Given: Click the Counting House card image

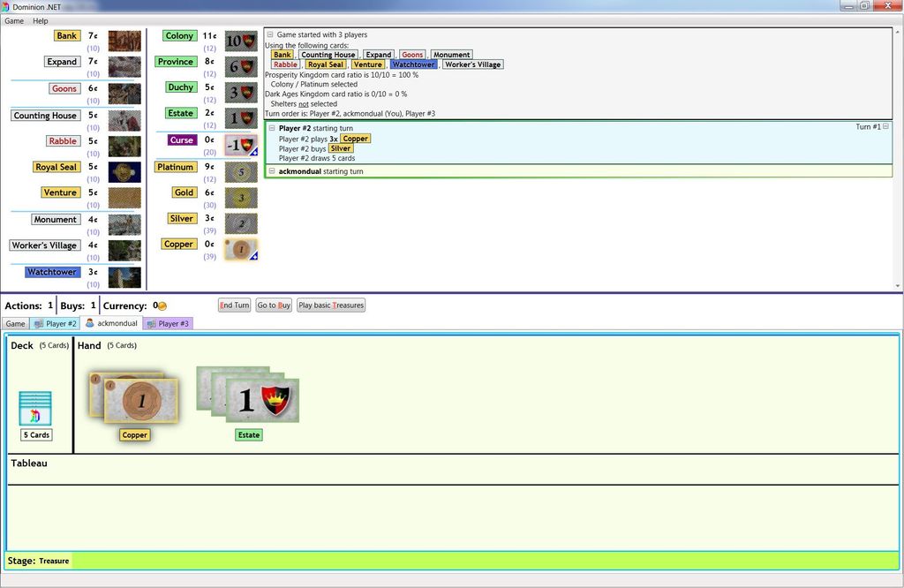Looking at the screenshot, I should 124,120.
